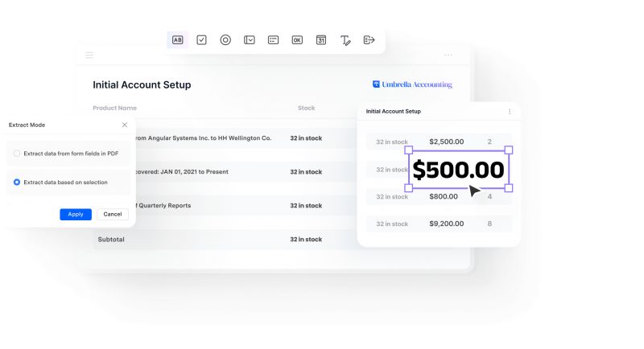
Task: Click the Product Name column header
Action: 114,108
